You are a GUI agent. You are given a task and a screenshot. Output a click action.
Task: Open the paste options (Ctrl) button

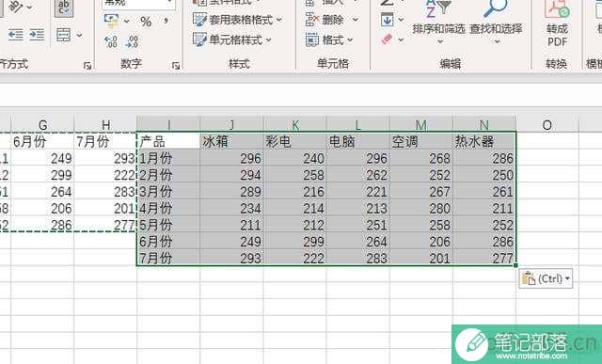tap(546, 278)
